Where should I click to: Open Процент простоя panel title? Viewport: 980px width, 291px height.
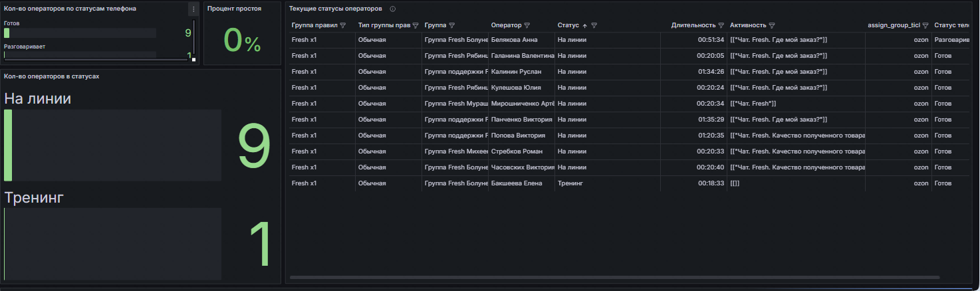pyautogui.click(x=234, y=9)
